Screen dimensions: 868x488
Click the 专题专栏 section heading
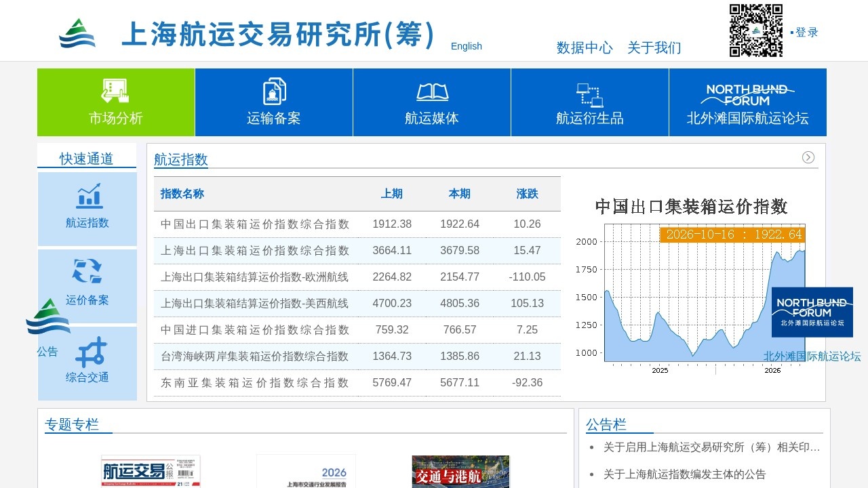(72, 425)
